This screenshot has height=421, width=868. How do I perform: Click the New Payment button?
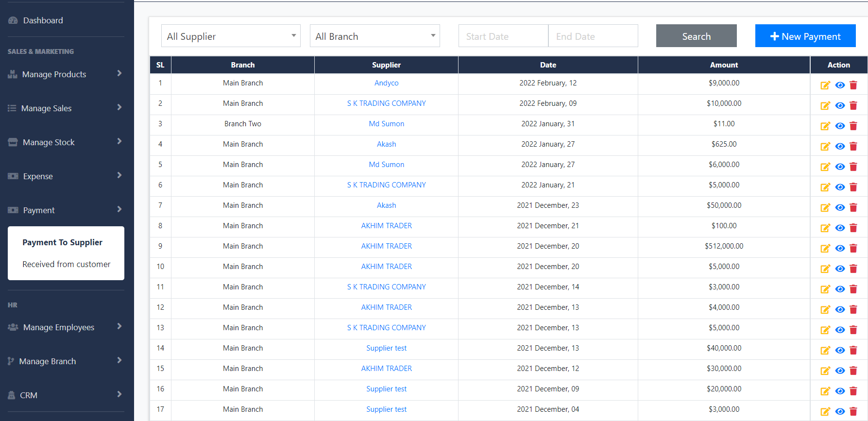click(805, 36)
